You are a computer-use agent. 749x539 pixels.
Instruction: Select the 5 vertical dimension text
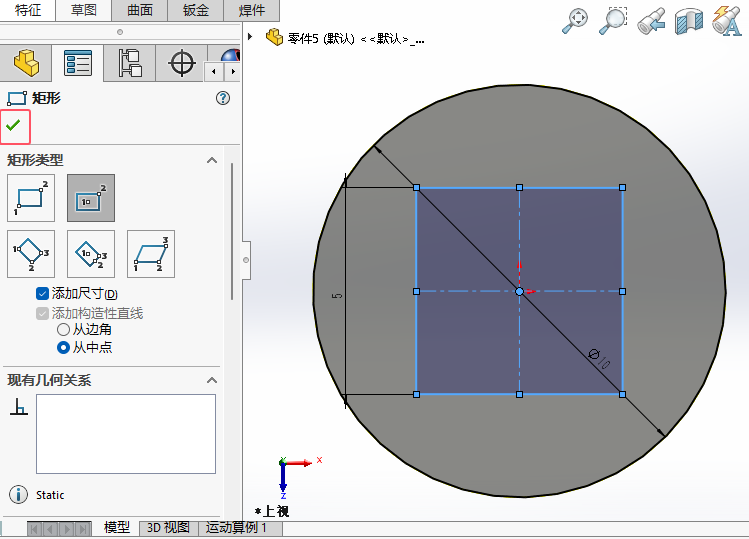(x=337, y=296)
